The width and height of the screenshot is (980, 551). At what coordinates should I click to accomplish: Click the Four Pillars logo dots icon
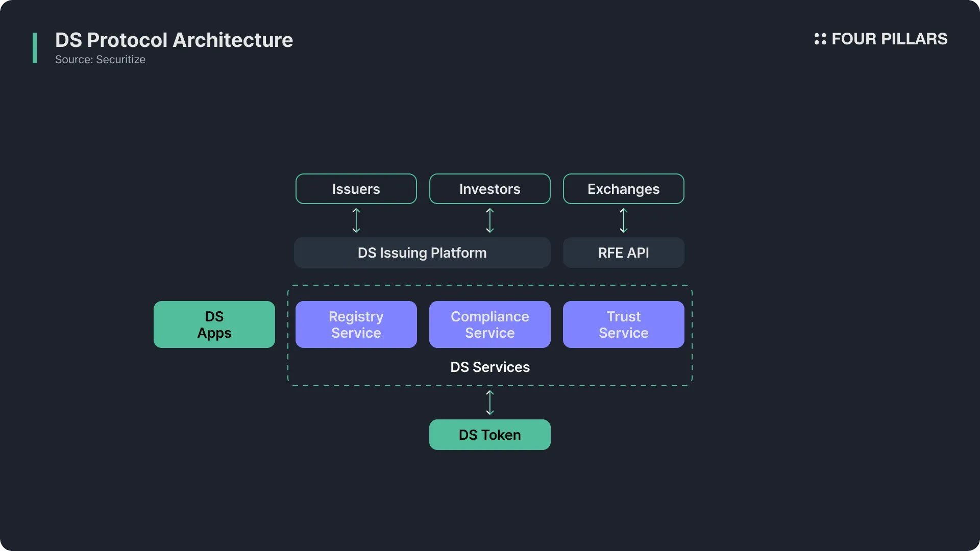pos(820,39)
